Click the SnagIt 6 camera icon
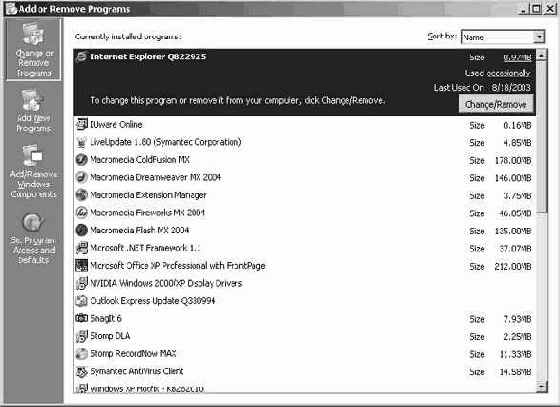The height and width of the screenshot is (407, 560). (x=81, y=318)
